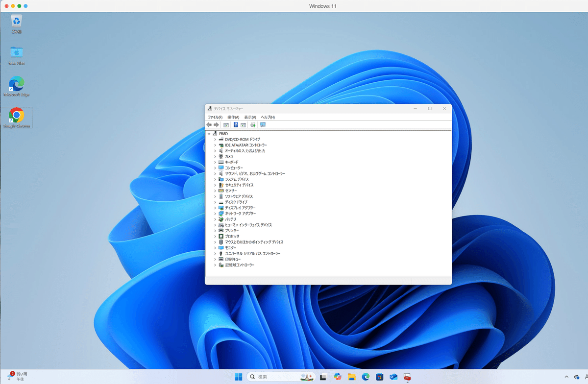The image size is (588, 384).
Task: Click the OneDrive cloud tray icon
Action: click(x=577, y=377)
